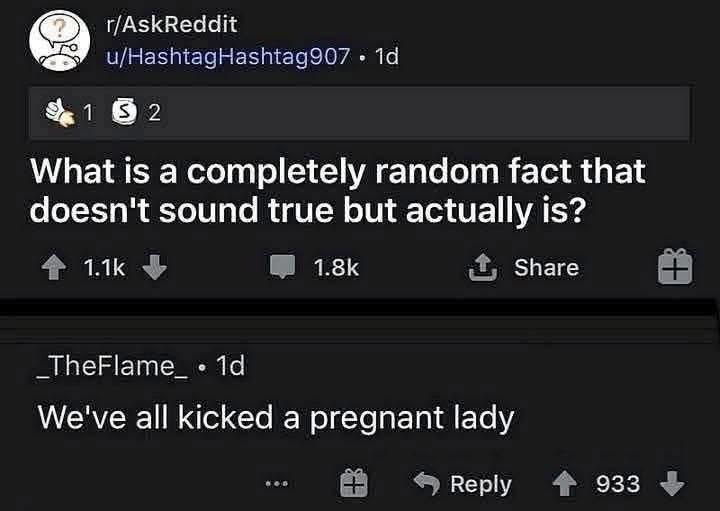Open the comment's three-dot options menu
720x511 pixels.
coord(277,483)
